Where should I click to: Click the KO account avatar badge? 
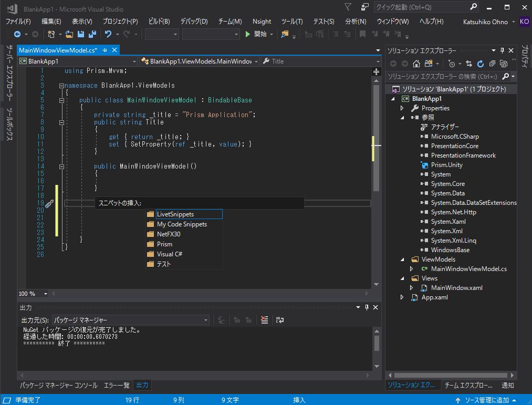click(524, 22)
